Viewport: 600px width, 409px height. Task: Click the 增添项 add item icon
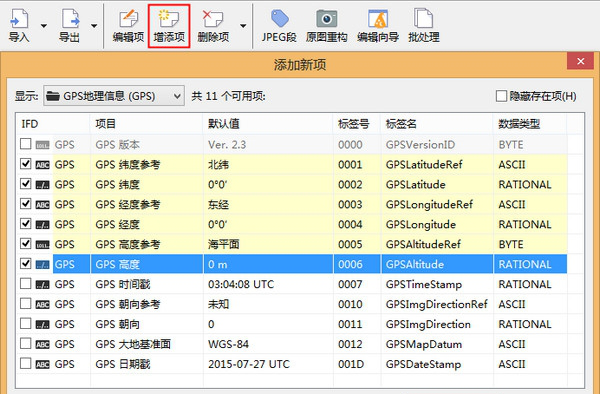(169, 18)
